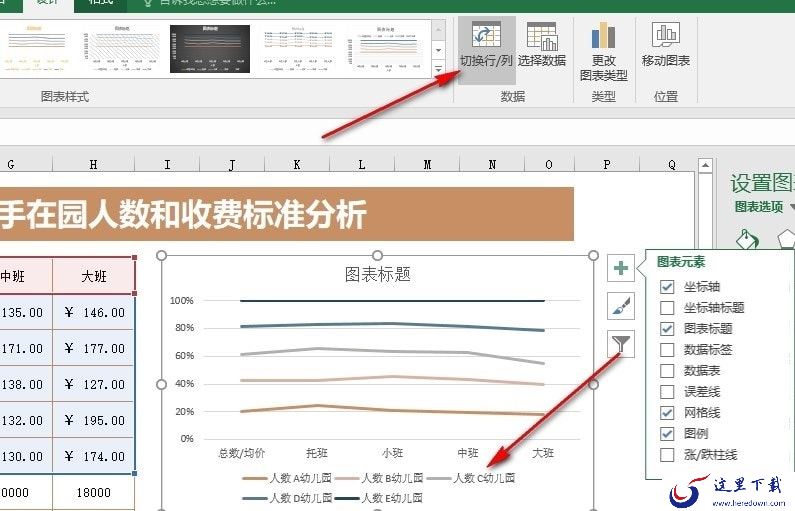Click the top-middle chart resize handle

378,255
